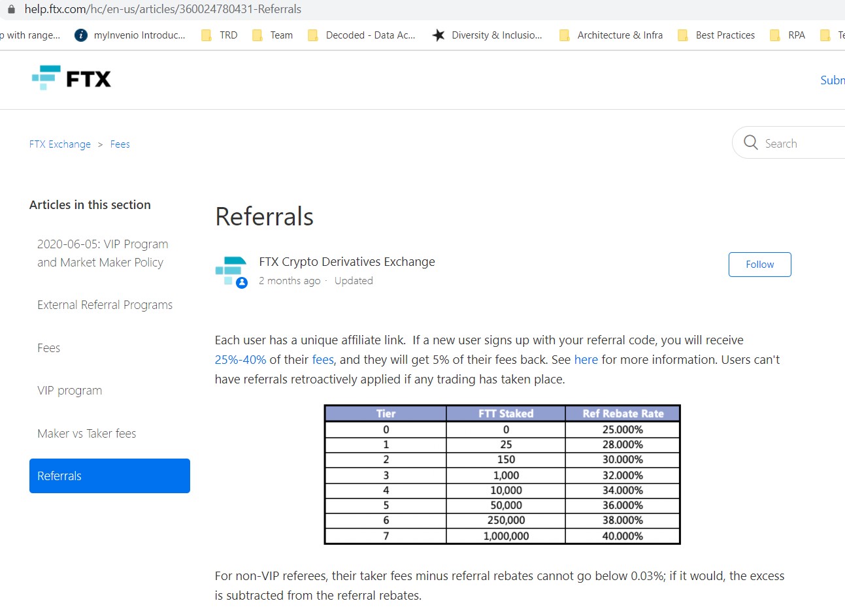Click the 'here' link for more information

coord(586,360)
